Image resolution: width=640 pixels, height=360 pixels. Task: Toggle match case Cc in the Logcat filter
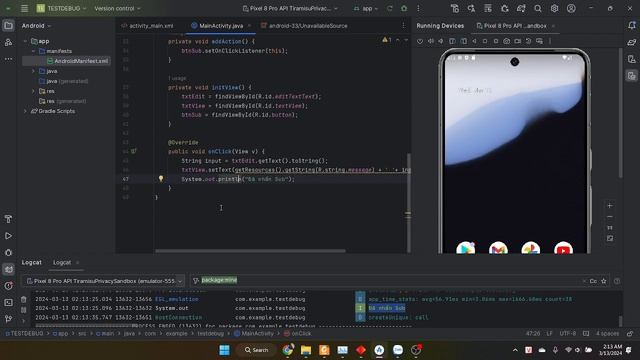coord(593,281)
